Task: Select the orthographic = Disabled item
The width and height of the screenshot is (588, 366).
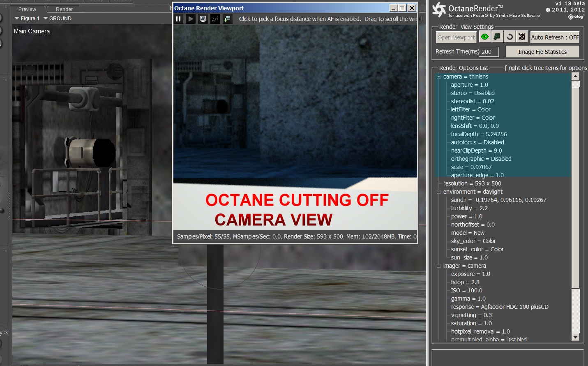Action: pyautogui.click(x=481, y=159)
